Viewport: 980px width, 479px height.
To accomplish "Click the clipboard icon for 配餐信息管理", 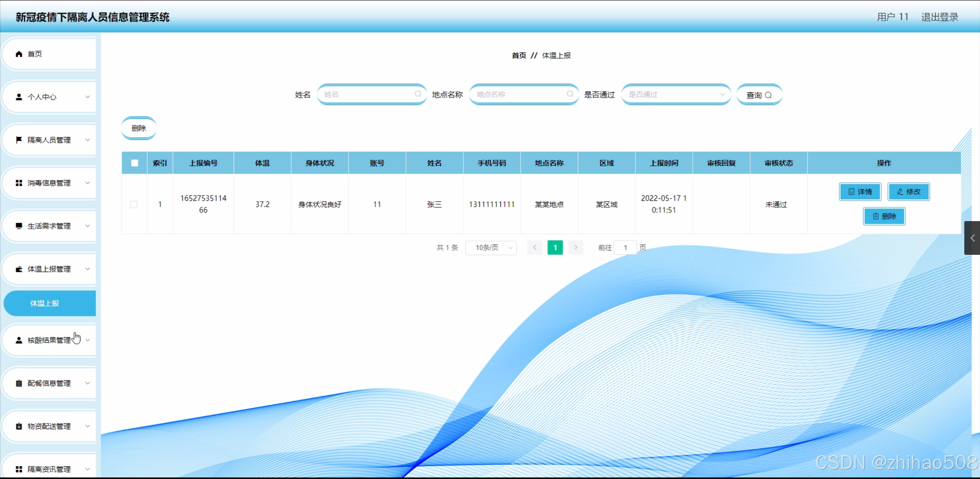I will [x=19, y=383].
